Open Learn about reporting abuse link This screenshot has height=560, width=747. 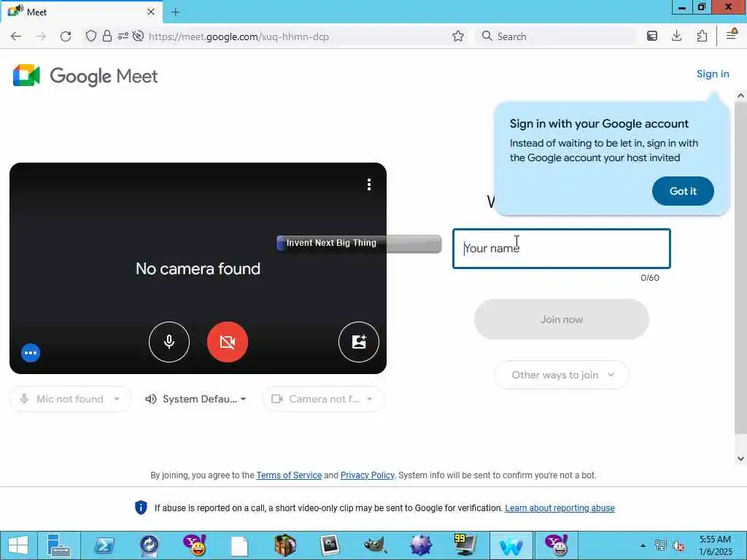click(560, 508)
